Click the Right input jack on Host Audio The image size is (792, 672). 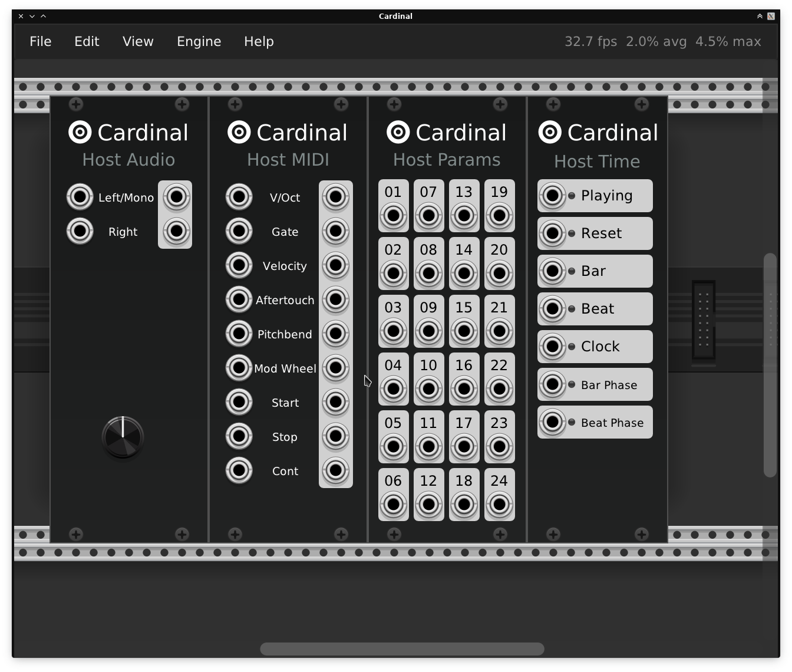(80, 231)
